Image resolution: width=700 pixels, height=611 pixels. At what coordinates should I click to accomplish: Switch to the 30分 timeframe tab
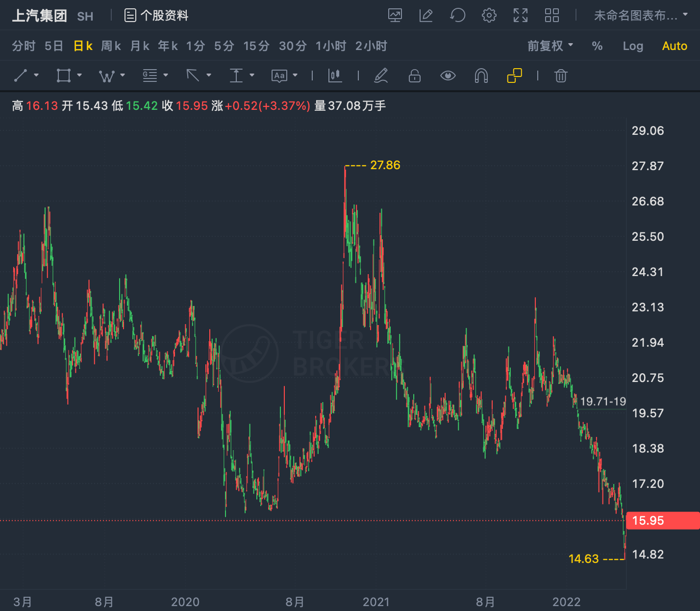[x=293, y=46]
